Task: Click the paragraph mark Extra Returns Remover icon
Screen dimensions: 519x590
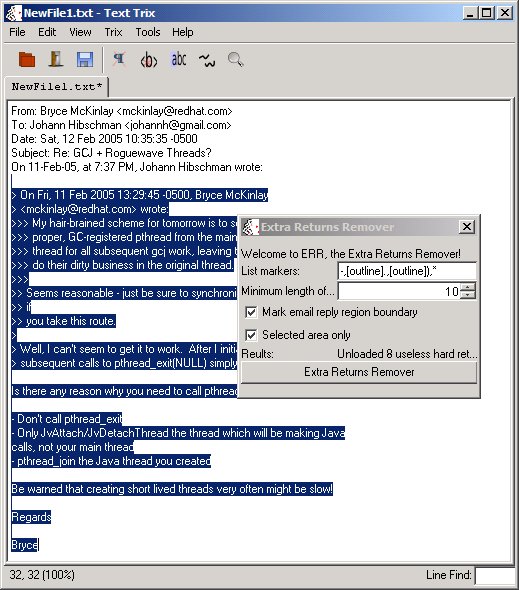Action: click(119, 59)
